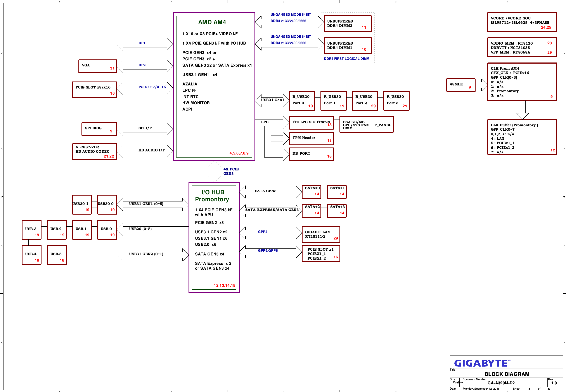Click the GPP5/GPP6 bus label
Image resolution: width=566 pixels, height=392 pixels.
[x=268, y=251]
